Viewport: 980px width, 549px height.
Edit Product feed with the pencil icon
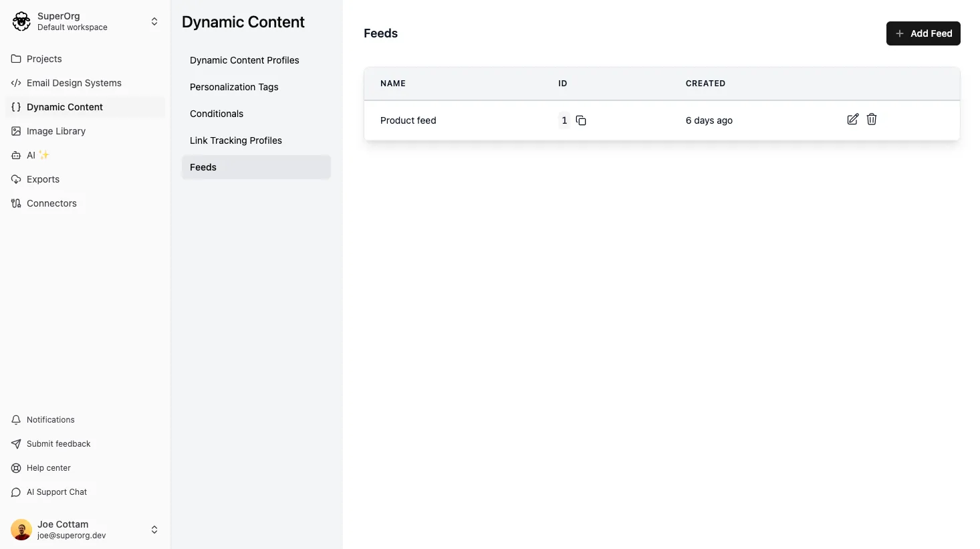coord(852,119)
